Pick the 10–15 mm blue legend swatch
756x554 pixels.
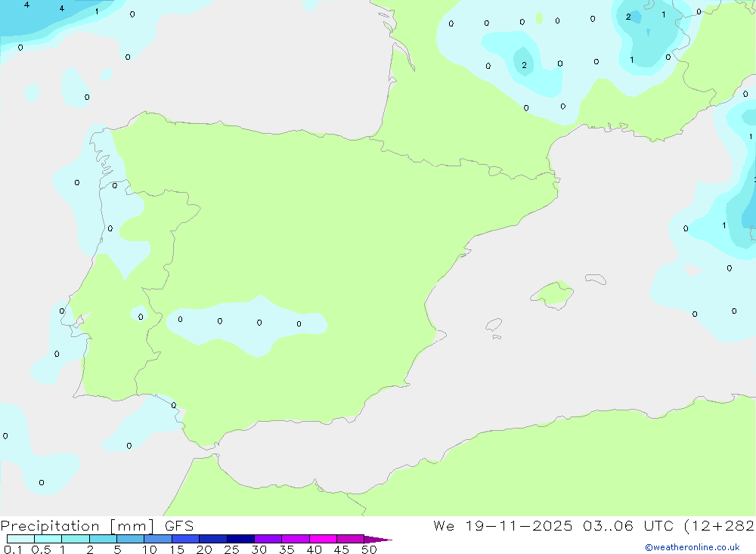coord(158,539)
